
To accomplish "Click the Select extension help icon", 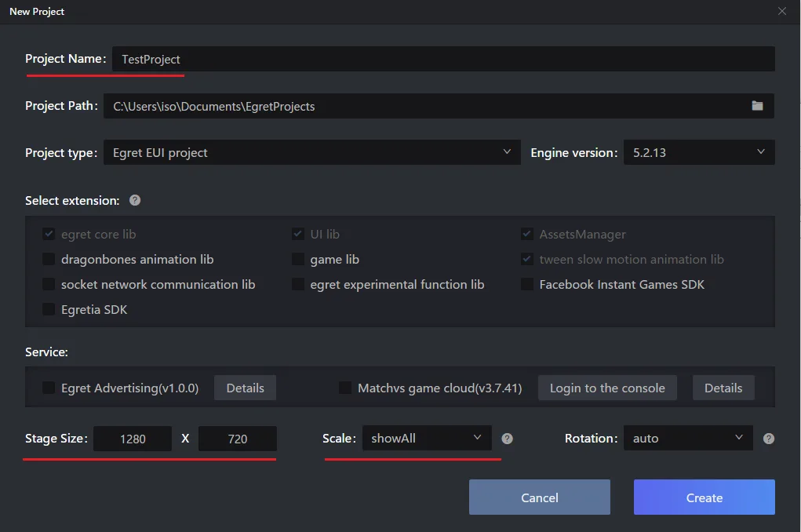I will pos(135,200).
